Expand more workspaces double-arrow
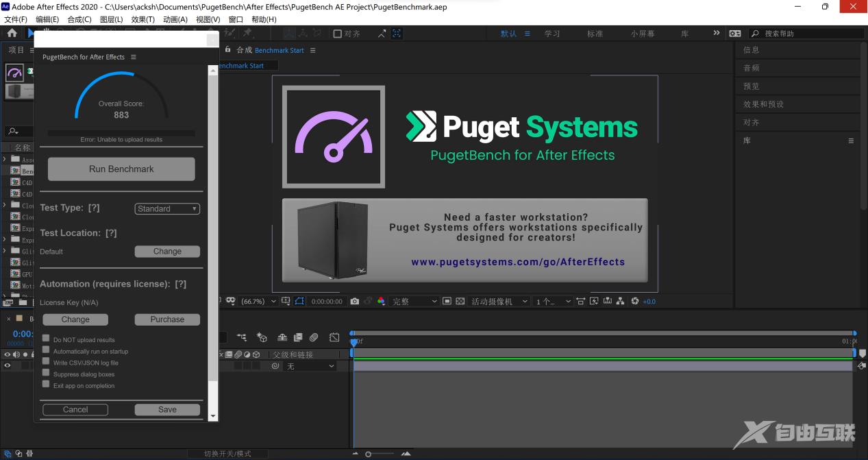 (x=717, y=33)
